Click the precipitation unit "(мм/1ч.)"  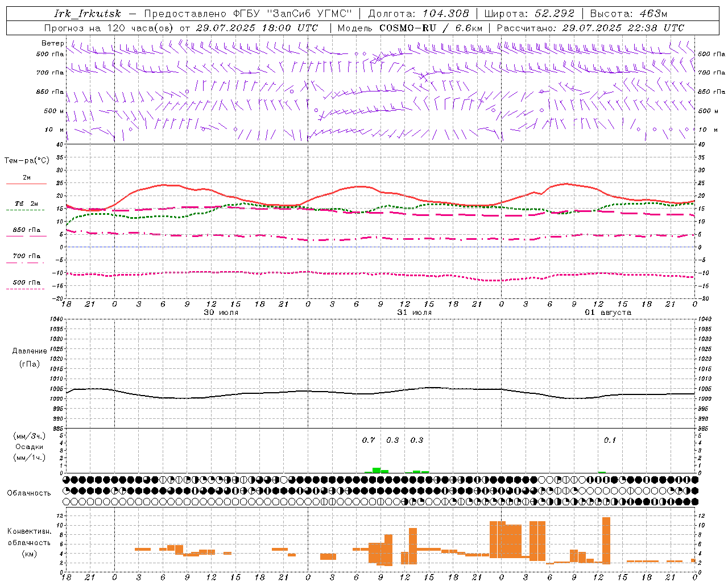[x=30, y=458]
